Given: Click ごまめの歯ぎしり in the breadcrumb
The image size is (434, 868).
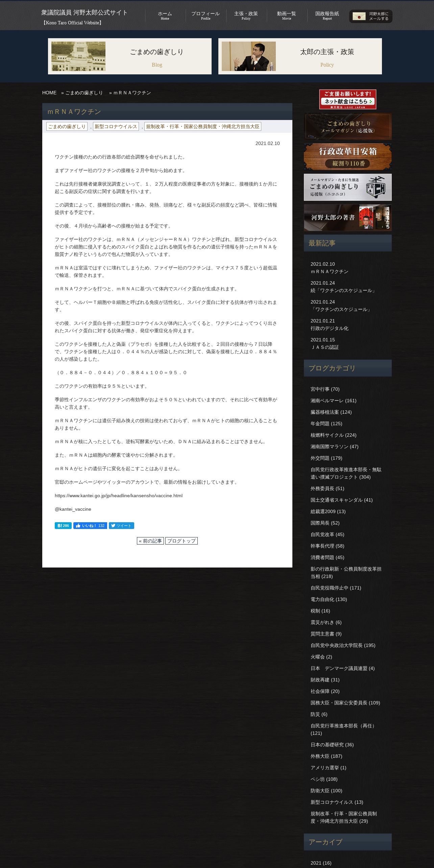Looking at the screenshot, I should click(84, 93).
